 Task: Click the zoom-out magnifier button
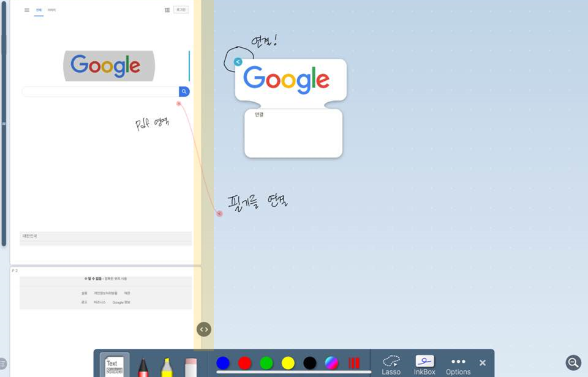point(573,362)
